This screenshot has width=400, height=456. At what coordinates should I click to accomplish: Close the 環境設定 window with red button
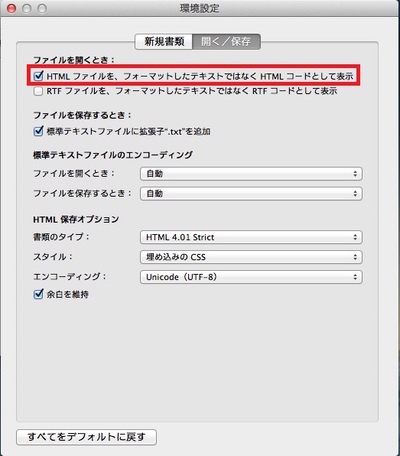coord(12,8)
